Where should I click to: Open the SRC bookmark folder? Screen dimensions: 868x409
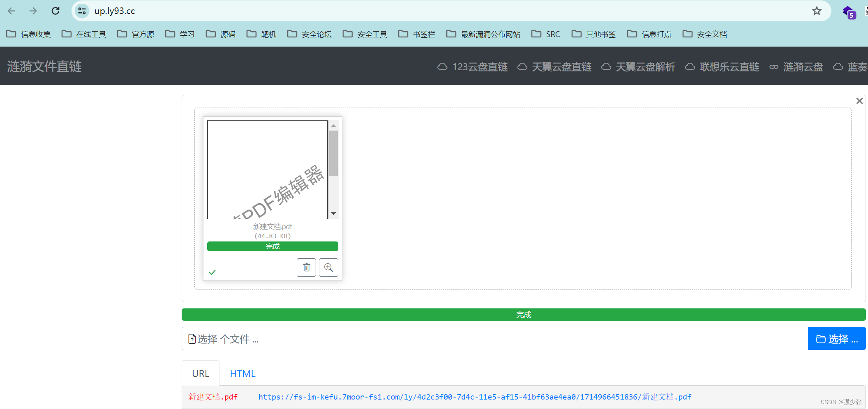pos(546,34)
